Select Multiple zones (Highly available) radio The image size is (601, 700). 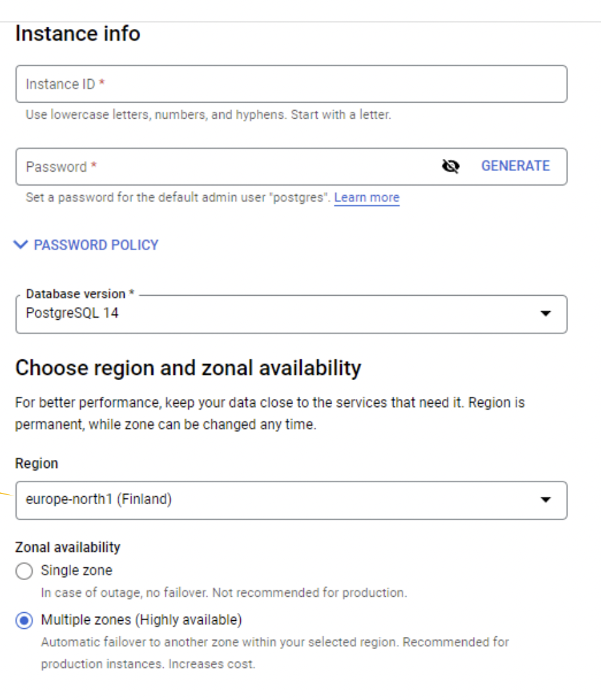[24, 620]
